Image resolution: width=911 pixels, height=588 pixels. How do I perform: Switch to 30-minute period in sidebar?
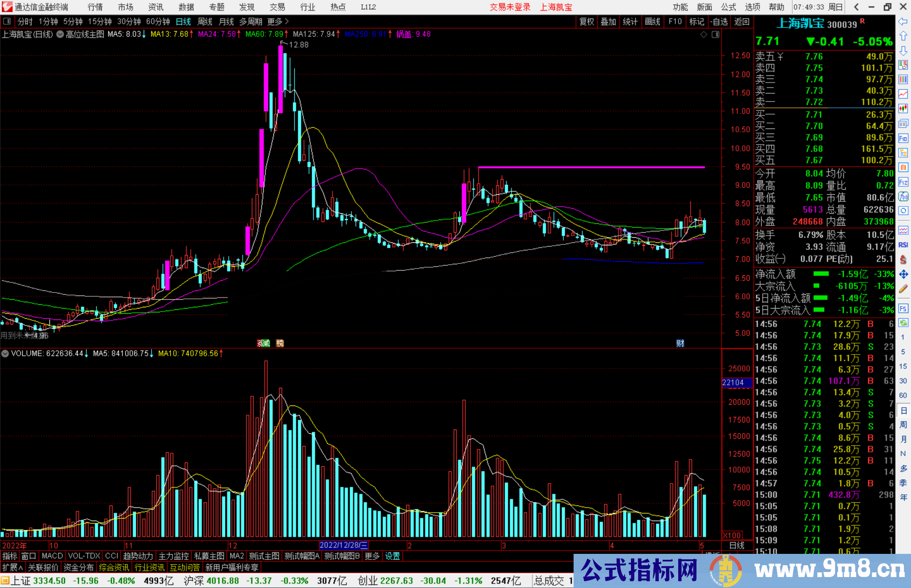[x=903, y=381]
